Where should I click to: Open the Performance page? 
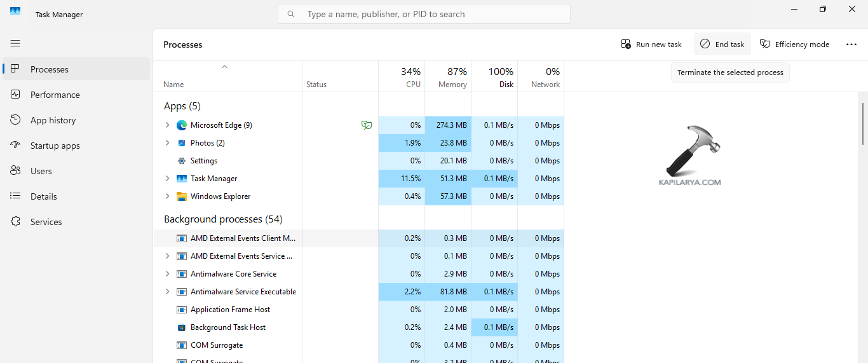(55, 95)
